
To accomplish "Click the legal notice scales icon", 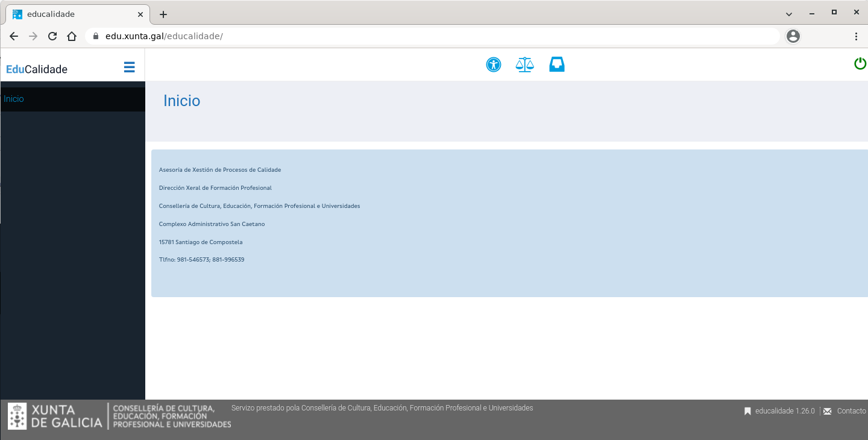I will 525,64.
